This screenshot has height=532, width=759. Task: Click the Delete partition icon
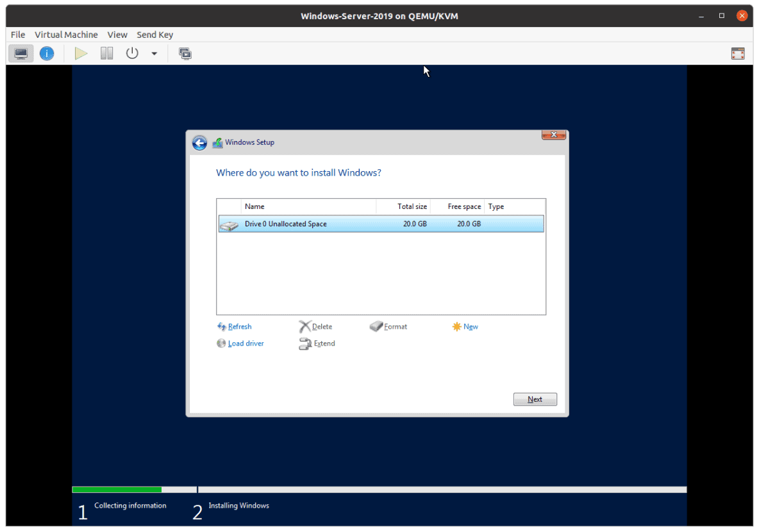pos(303,326)
